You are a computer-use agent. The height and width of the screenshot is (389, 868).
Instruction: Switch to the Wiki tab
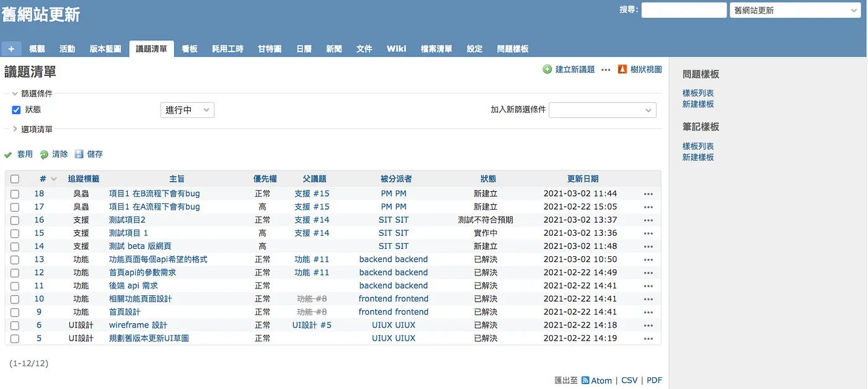tap(396, 49)
